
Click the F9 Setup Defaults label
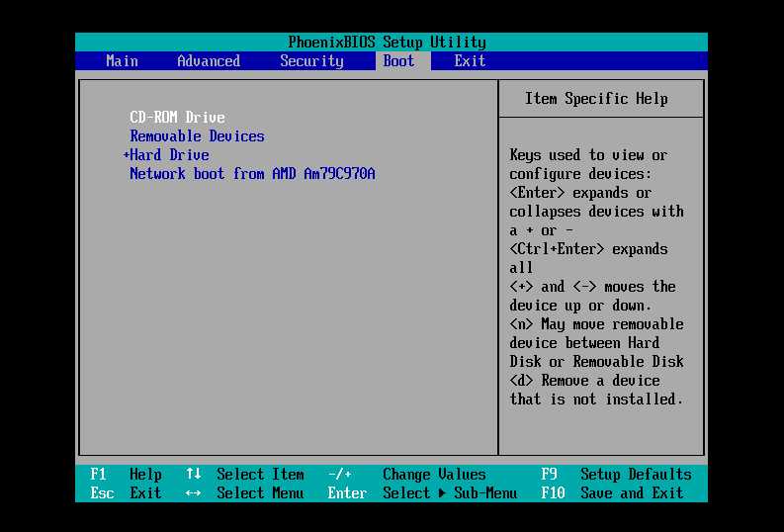617,474
